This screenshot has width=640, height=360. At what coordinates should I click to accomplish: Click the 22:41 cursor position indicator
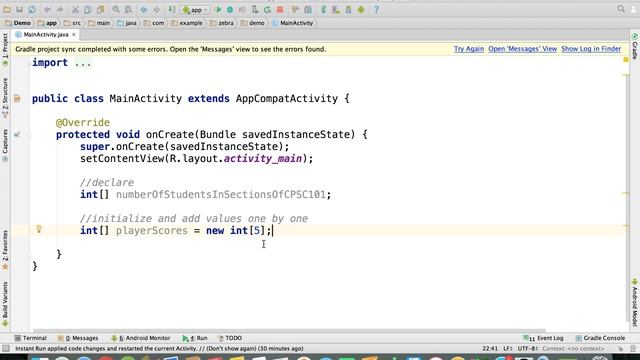coord(490,349)
